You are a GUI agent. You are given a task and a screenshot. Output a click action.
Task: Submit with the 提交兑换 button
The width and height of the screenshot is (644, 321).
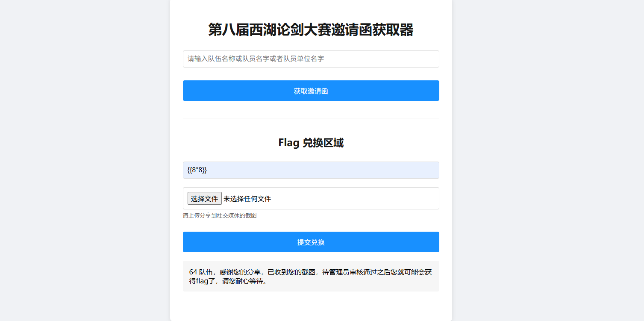311,242
